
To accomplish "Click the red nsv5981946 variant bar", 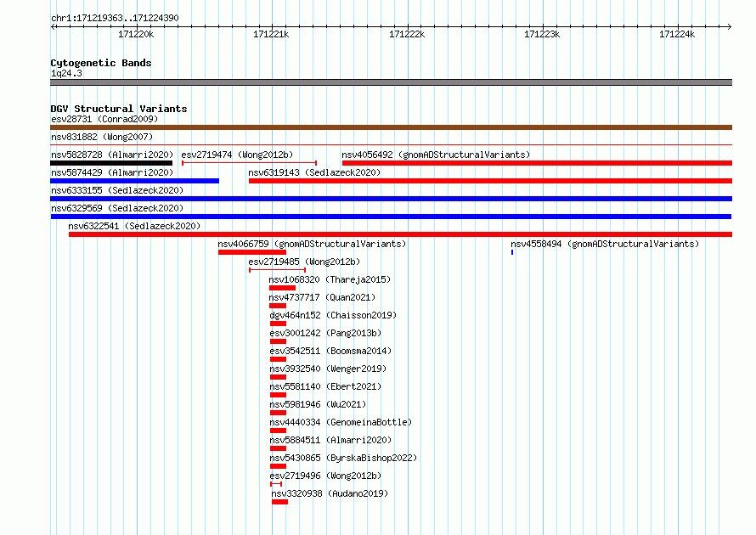I will point(279,413).
